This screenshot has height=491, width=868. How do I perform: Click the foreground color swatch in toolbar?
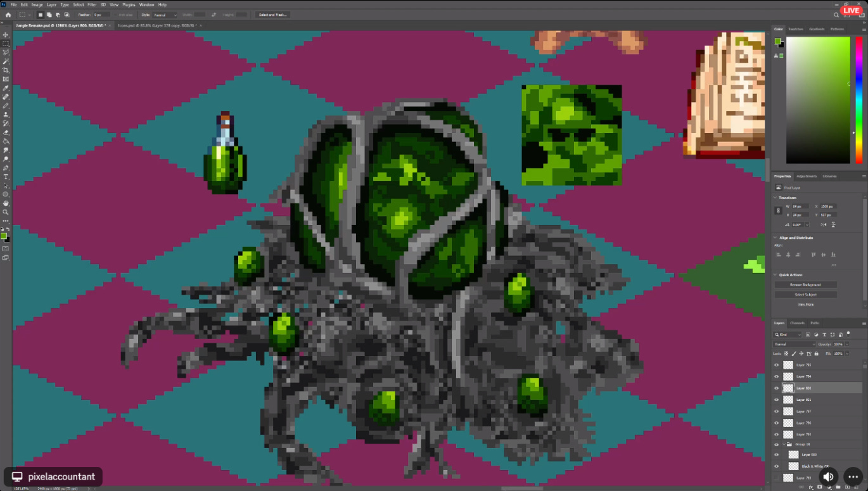[x=3, y=236]
